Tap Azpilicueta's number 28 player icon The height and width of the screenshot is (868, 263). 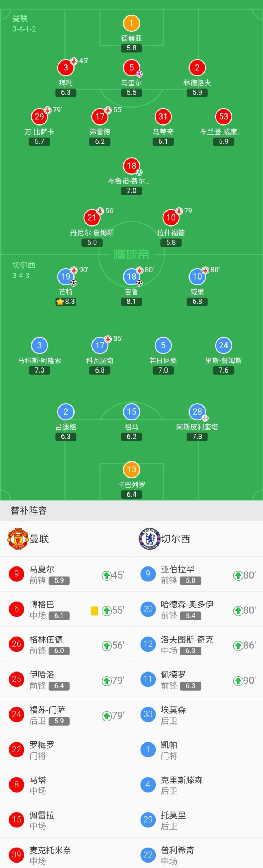tap(197, 412)
